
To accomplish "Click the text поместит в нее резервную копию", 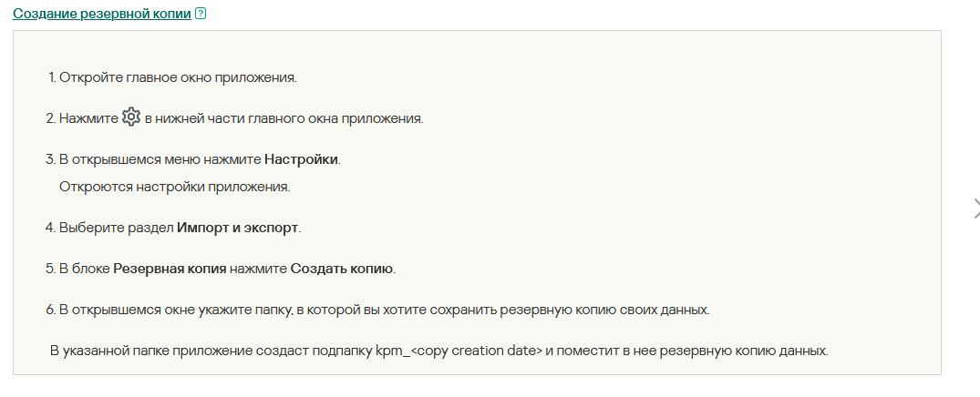I will tap(651, 351).
